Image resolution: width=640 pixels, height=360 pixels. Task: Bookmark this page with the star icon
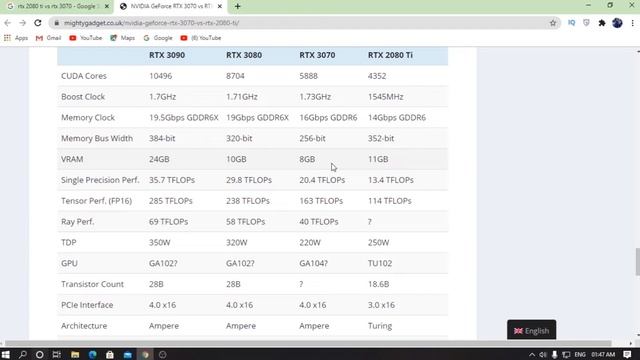[553, 23]
